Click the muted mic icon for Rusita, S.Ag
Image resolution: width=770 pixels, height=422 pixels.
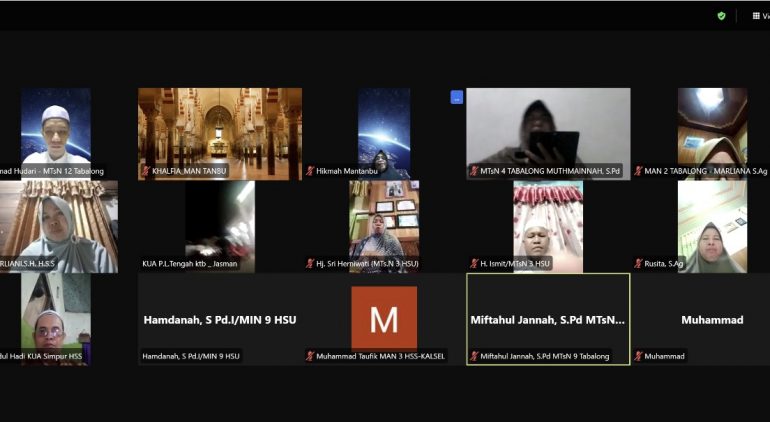(638, 264)
